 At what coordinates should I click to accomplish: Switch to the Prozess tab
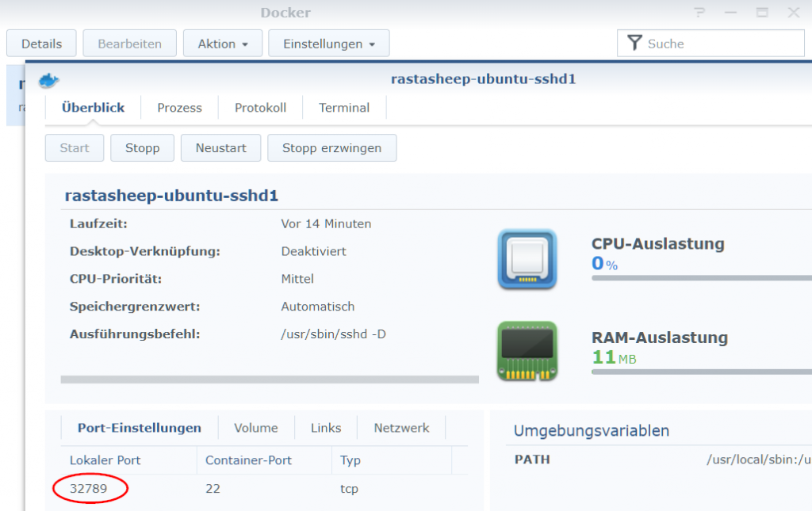coord(179,107)
